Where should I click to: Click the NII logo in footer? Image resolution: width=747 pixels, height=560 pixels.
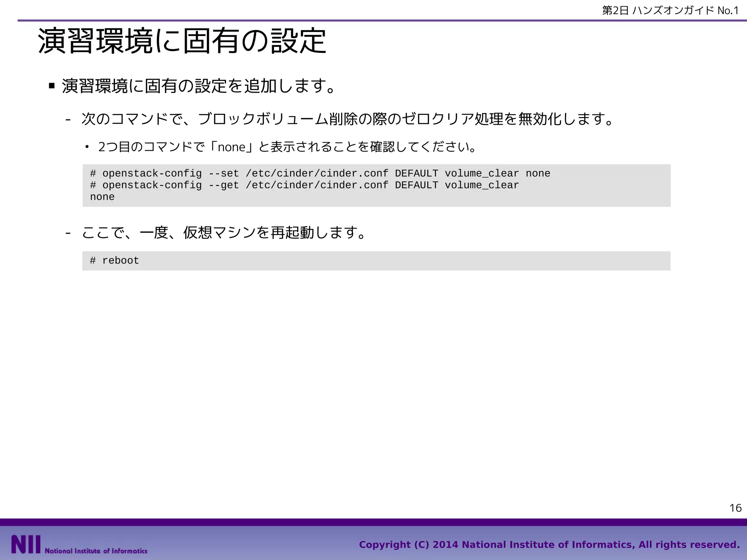pos(26,544)
